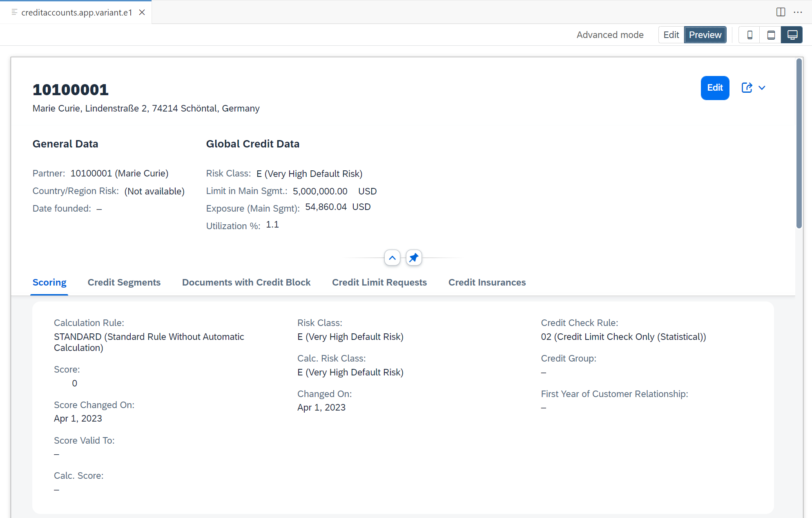Open the Credit Limit Requests tab

(x=379, y=282)
